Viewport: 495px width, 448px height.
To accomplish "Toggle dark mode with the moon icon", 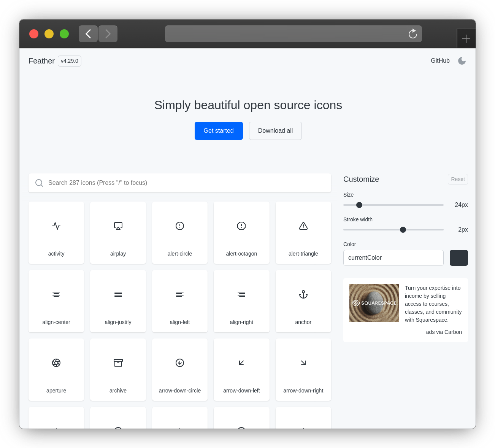I will tap(462, 61).
